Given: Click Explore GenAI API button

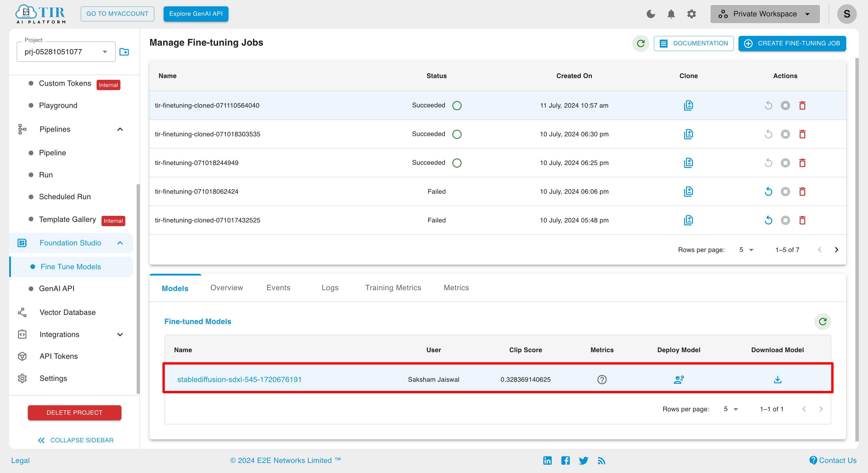Looking at the screenshot, I should coord(196,14).
